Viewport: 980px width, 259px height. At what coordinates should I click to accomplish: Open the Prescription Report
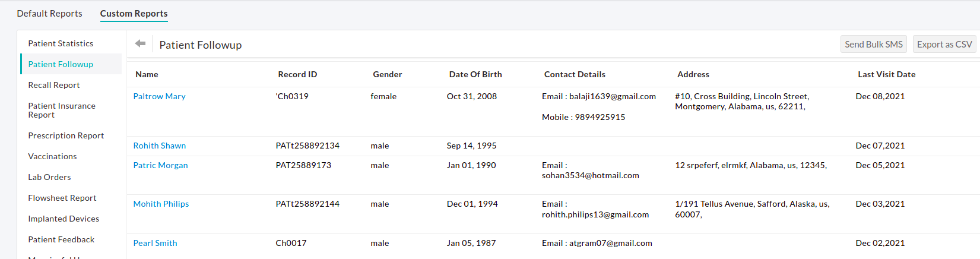click(x=66, y=135)
